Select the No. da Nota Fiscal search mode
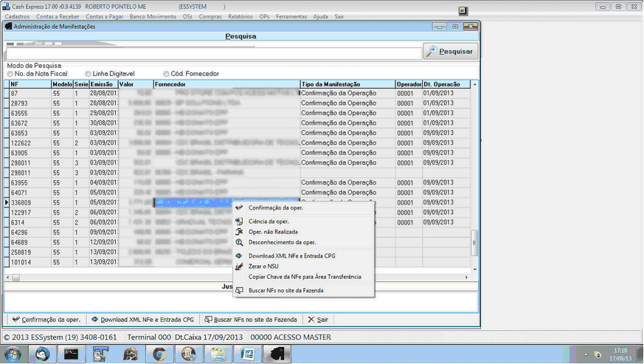This screenshot has height=364, width=644. (10, 74)
